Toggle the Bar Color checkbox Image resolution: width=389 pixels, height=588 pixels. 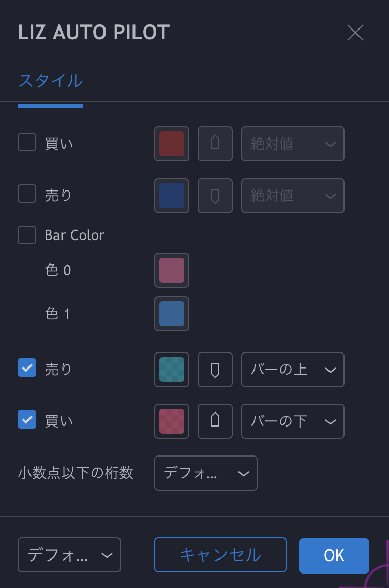point(26,235)
